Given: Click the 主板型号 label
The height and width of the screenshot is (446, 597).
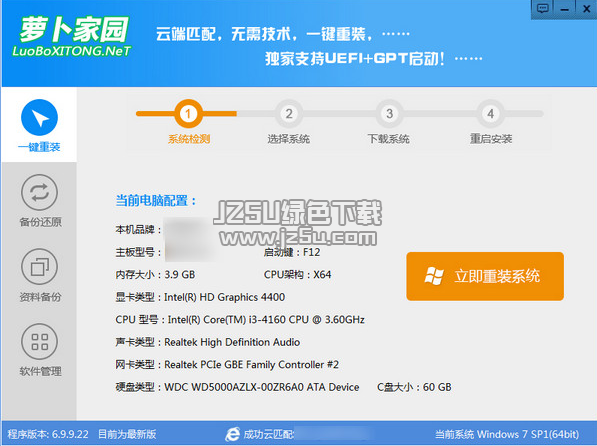Looking at the screenshot, I should pyautogui.click(x=138, y=252).
